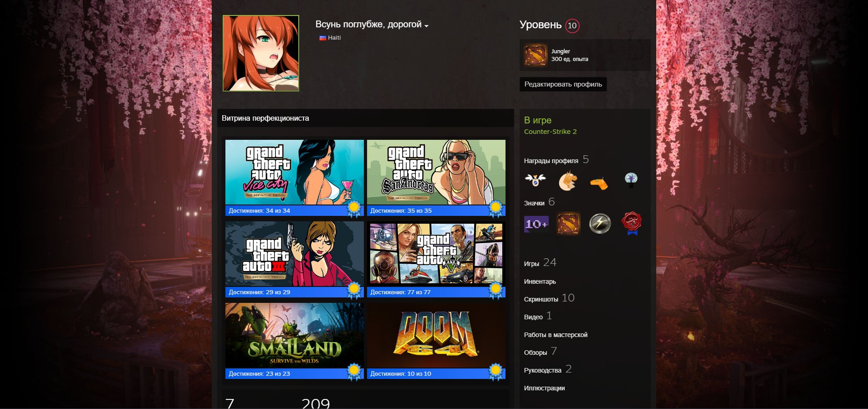Open the Руководства 2 guides link
The height and width of the screenshot is (409, 868).
(x=548, y=369)
